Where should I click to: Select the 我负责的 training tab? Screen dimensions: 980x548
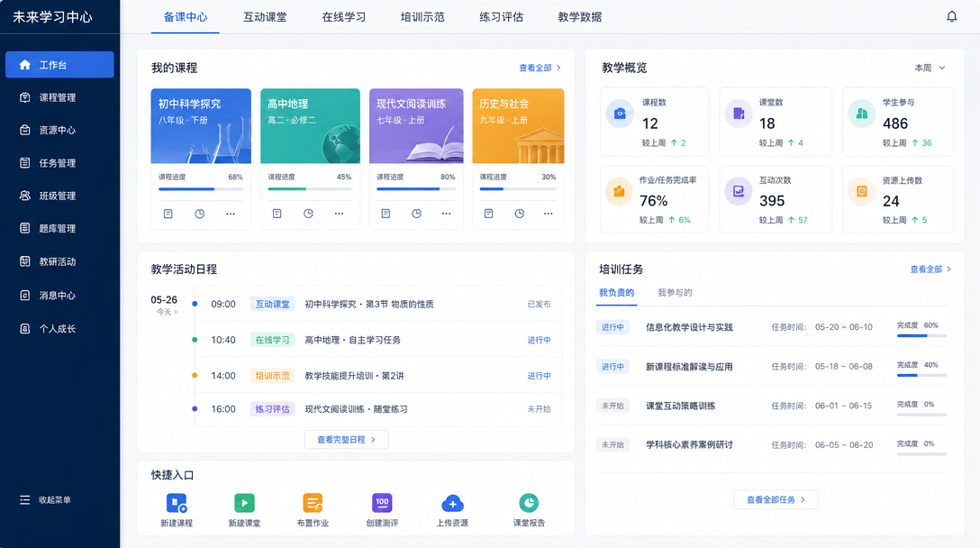tap(616, 292)
